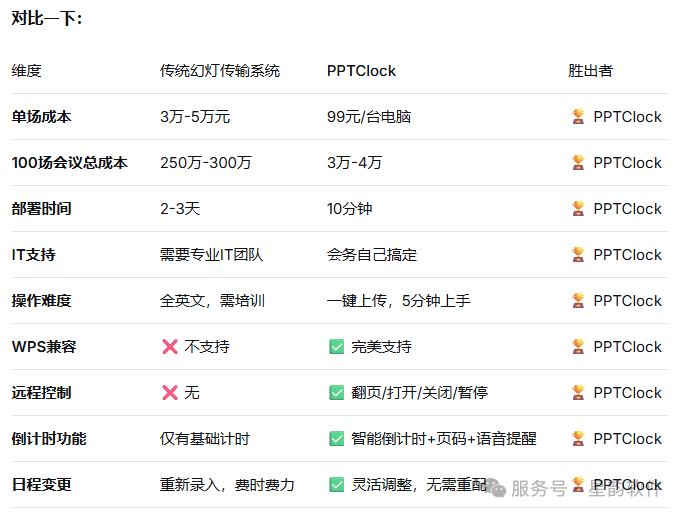The width and height of the screenshot is (684, 515).
Task: Click the row label 倒计时功能
Action: [x=49, y=439]
